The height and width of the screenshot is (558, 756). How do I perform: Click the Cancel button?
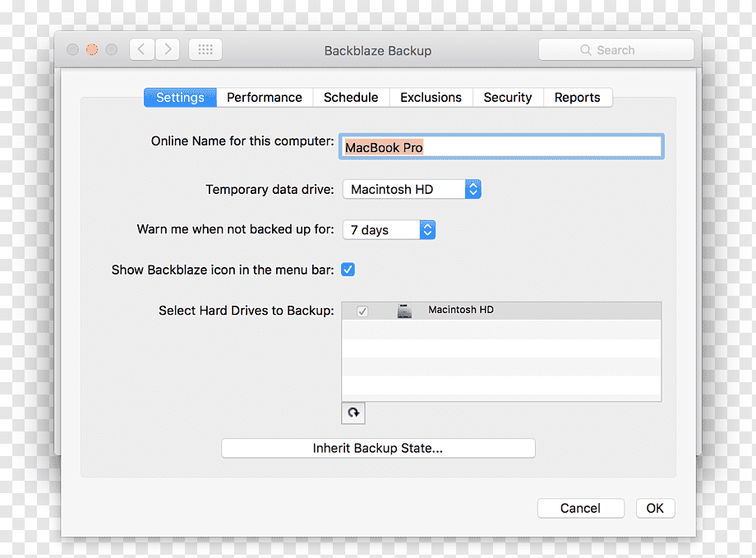(x=580, y=509)
